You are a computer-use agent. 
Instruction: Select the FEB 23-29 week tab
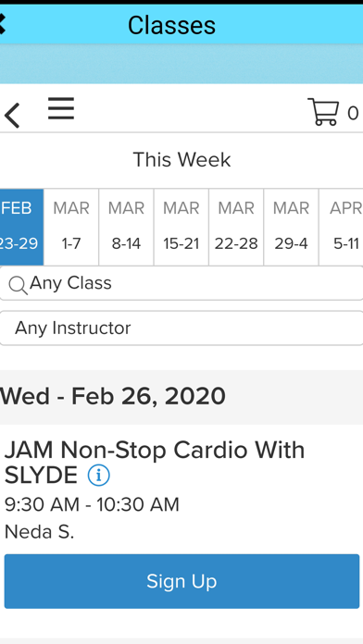(x=21, y=227)
